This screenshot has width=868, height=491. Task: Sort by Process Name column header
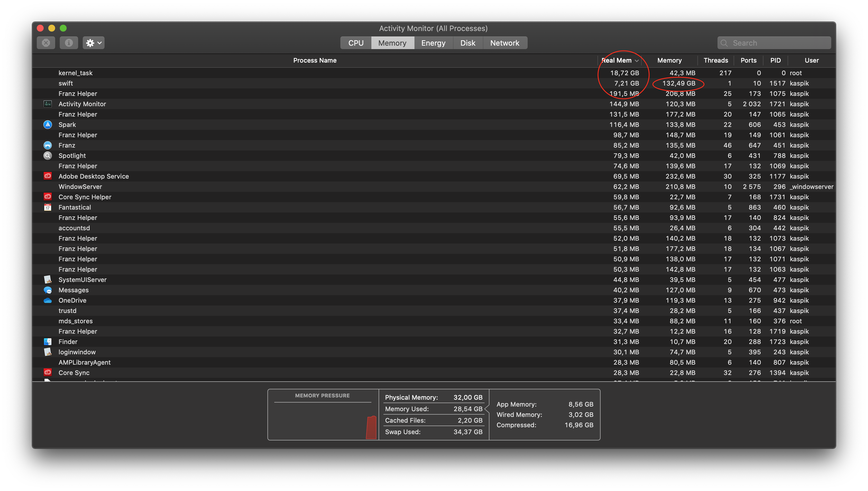click(315, 60)
